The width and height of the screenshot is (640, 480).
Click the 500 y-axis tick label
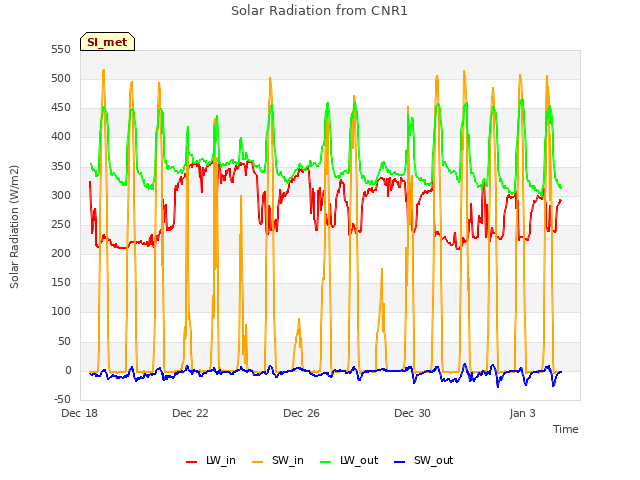tap(61, 78)
